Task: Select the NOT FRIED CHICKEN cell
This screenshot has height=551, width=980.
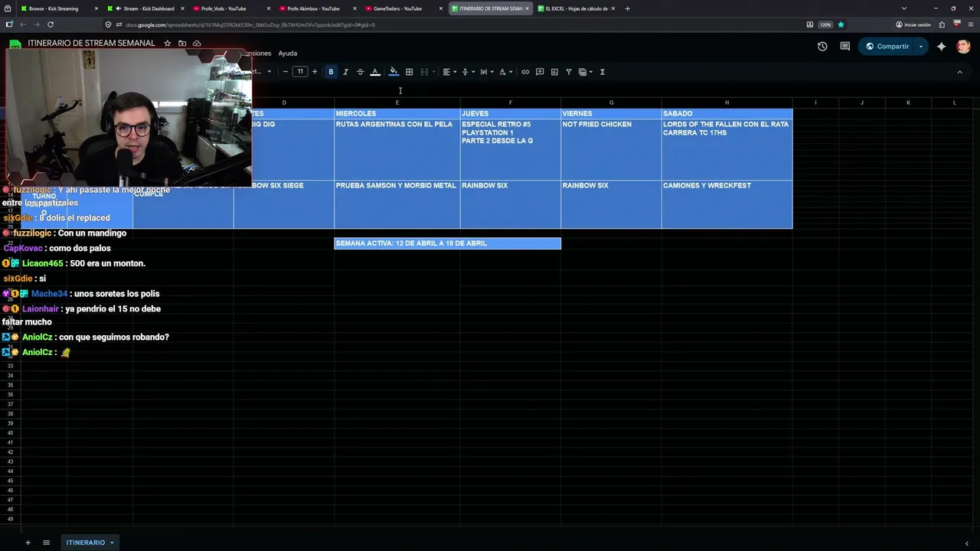Action: [611, 149]
